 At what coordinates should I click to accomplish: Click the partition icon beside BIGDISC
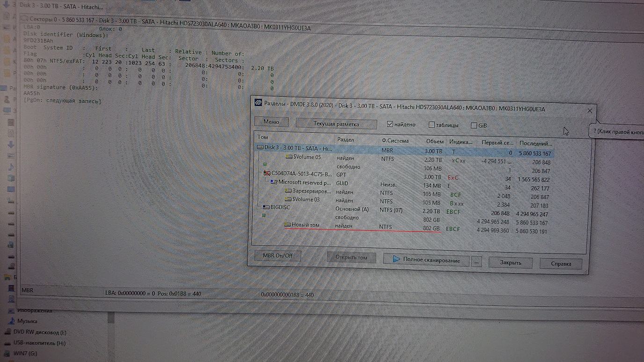266,207
